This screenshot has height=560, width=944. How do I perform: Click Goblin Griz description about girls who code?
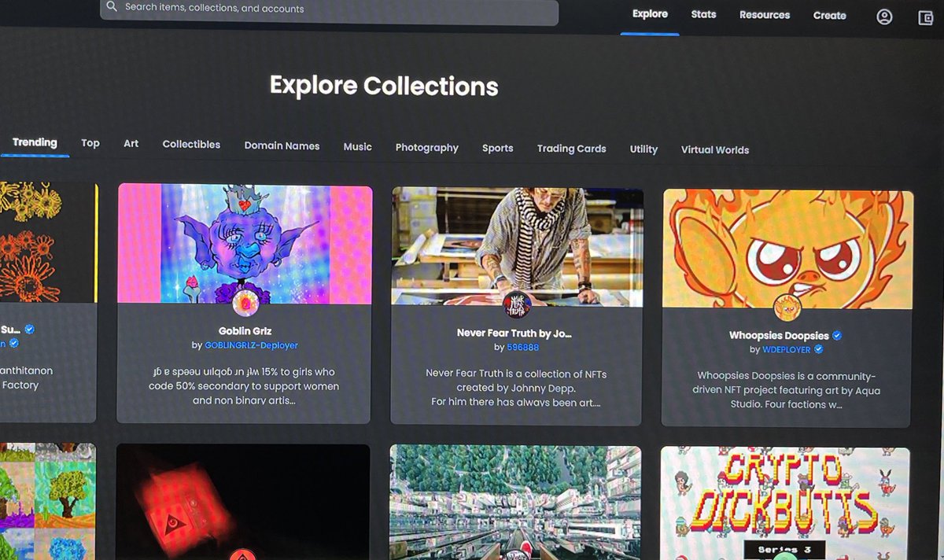[244, 386]
